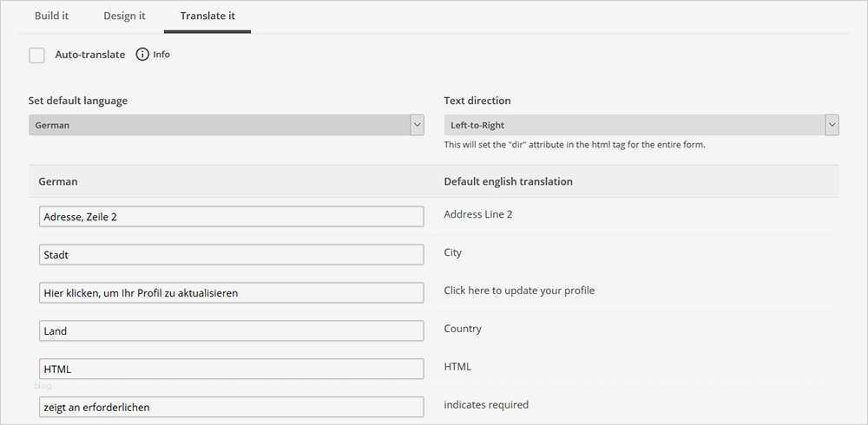Click the Info link next to Auto-translate
868x425 pixels.
tap(161, 55)
